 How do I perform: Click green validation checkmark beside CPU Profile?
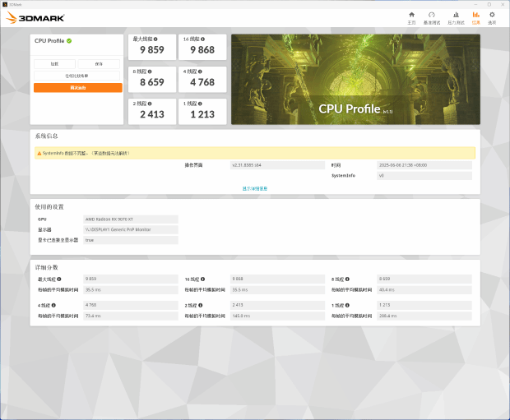69,40
